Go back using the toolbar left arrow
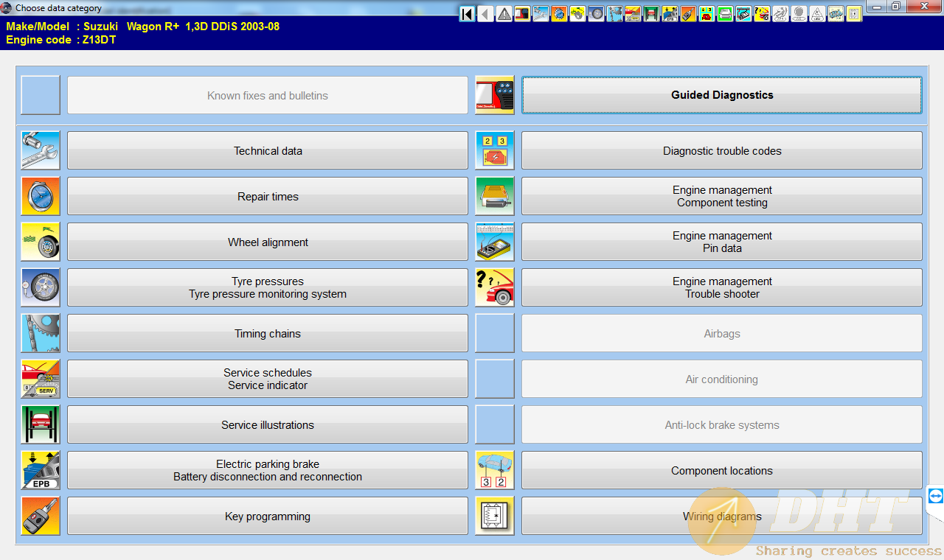Viewport: 944px width, 560px height. pyautogui.click(x=485, y=14)
